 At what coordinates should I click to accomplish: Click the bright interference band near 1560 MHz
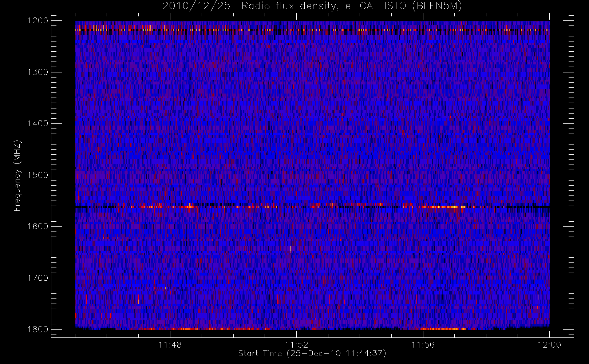[x=312, y=207]
